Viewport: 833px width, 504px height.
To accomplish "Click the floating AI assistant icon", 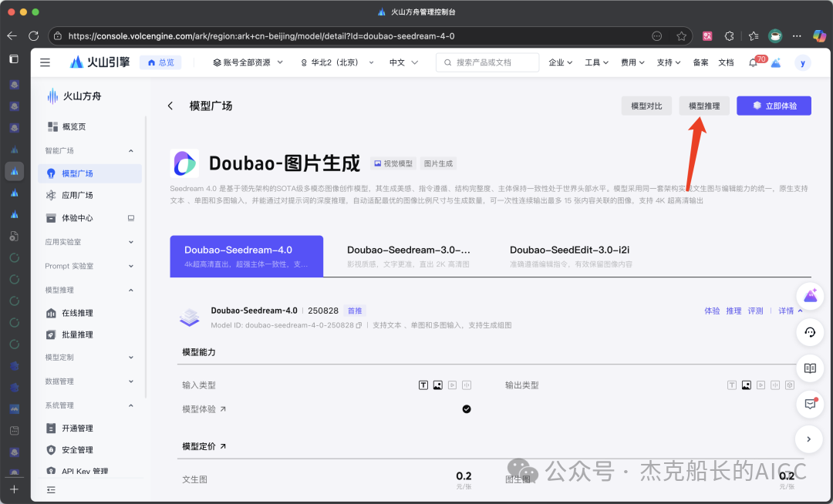I will pos(810,296).
